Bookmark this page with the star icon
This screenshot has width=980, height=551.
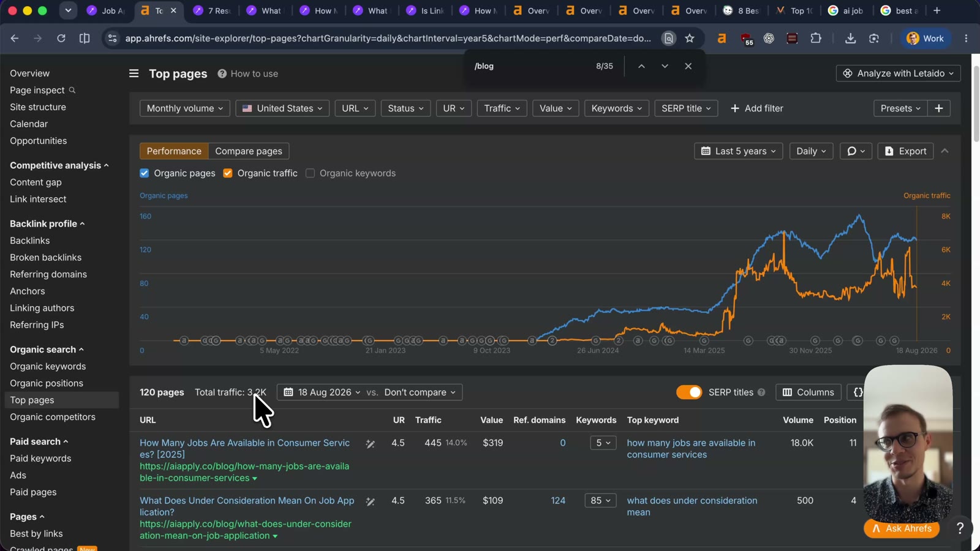[x=690, y=39]
